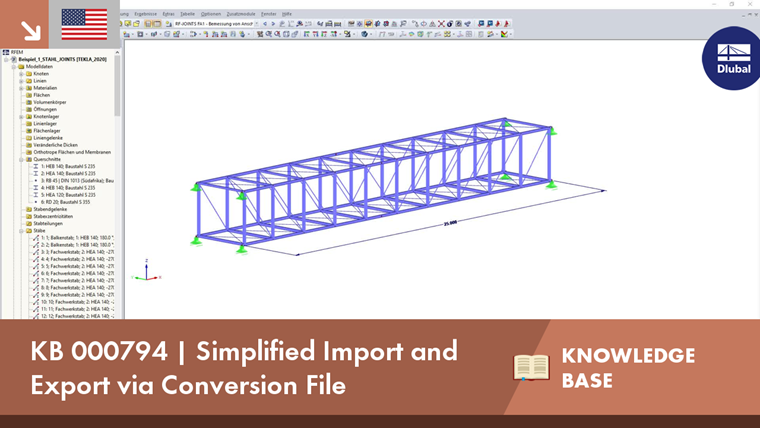
Task: Select cross-section 2: HEA 140 Baustahl S 235
Action: pyautogui.click(x=68, y=174)
